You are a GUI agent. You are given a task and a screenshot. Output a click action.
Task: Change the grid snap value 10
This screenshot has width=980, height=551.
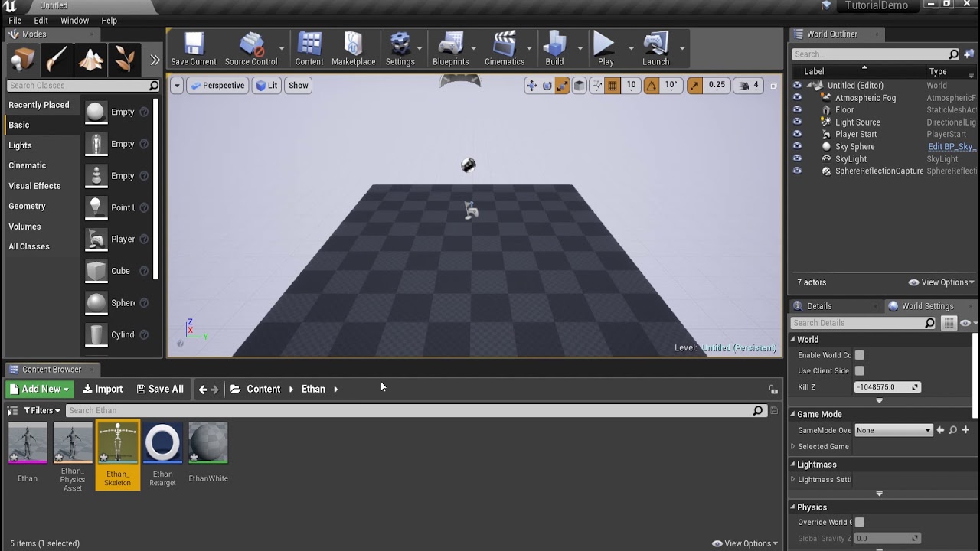click(631, 86)
